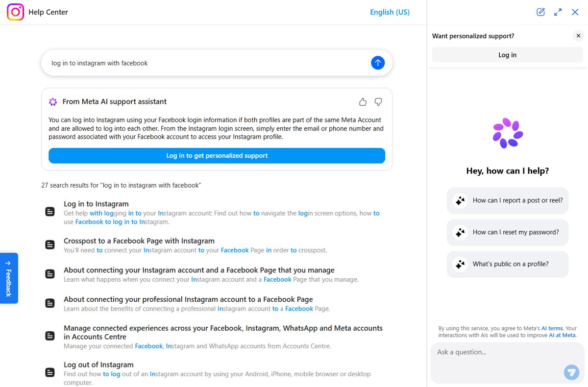Click the Log in button in chat panel

click(507, 55)
